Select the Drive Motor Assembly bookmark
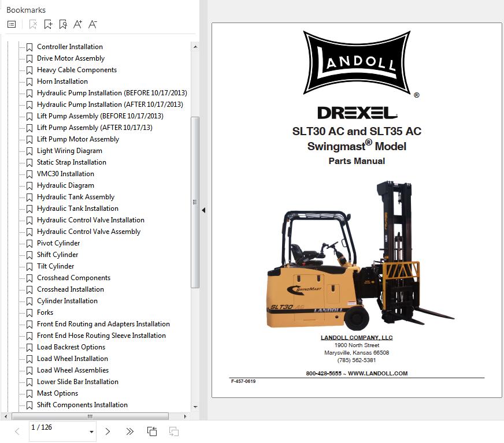Viewport: 504px width, 443px height. (71, 58)
